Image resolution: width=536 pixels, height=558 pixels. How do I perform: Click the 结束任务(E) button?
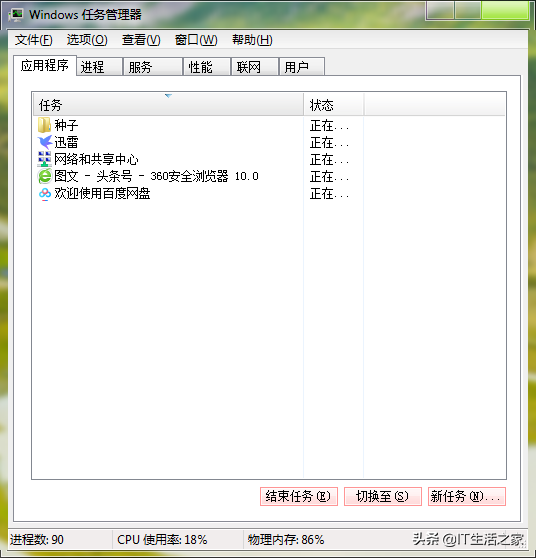(x=299, y=496)
